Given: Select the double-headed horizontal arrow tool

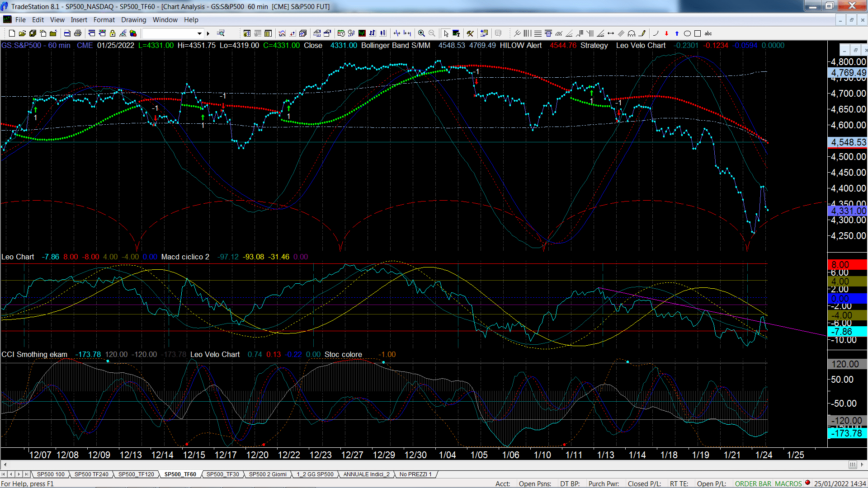Looking at the screenshot, I should pyautogui.click(x=611, y=33).
